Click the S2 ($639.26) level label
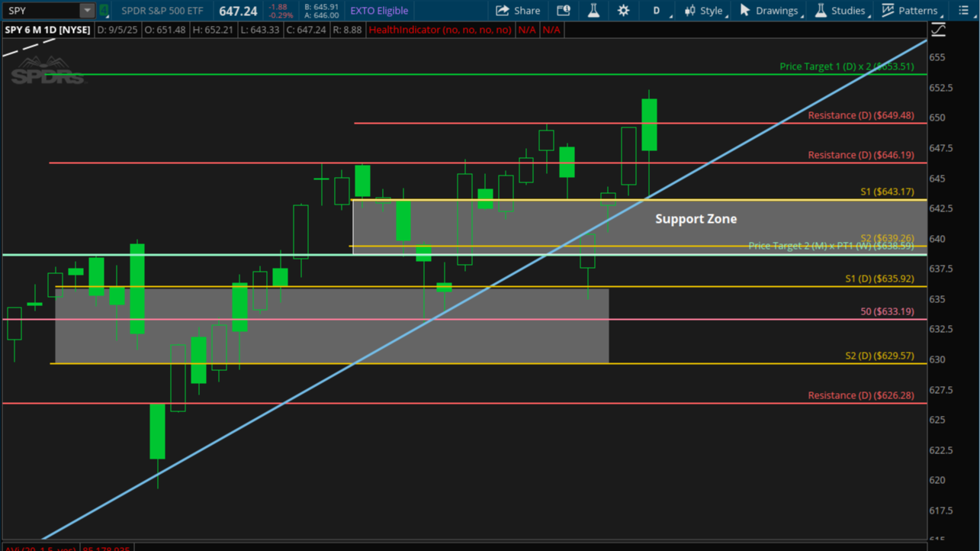Screen dimensions: 980x551 [887, 238]
